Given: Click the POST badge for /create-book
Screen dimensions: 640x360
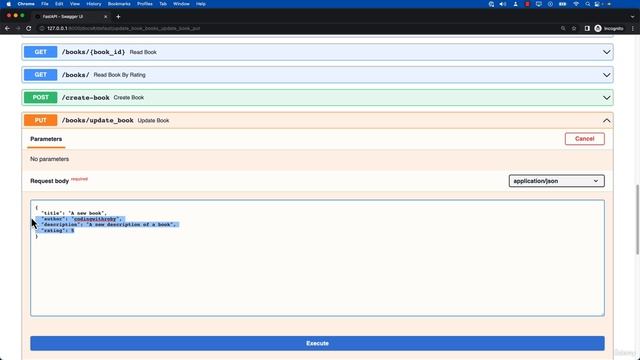Looking at the screenshot, I should point(40,98).
